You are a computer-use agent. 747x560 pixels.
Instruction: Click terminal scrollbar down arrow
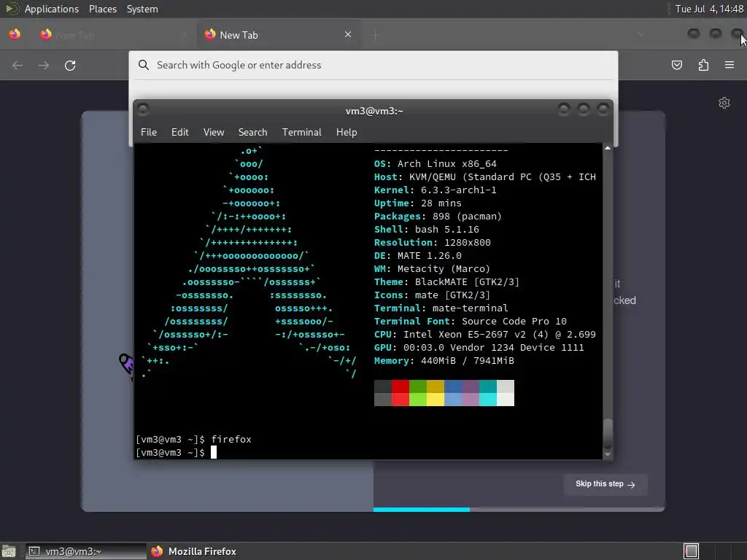point(608,454)
